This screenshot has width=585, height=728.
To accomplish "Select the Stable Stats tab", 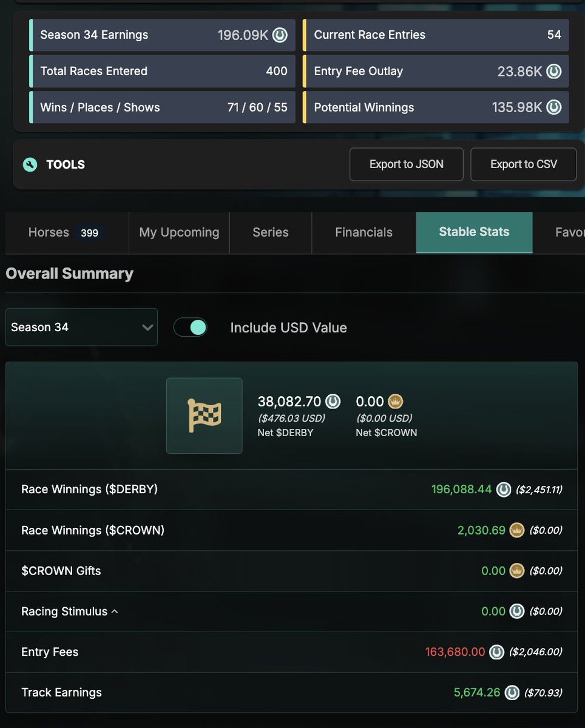I will [474, 232].
